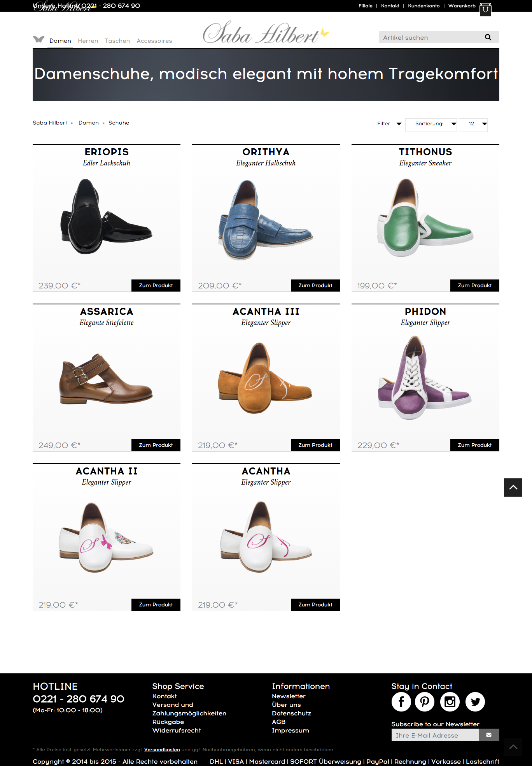532x766 pixels.
Task: Open the Facebook page icon
Action: [x=401, y=702]
